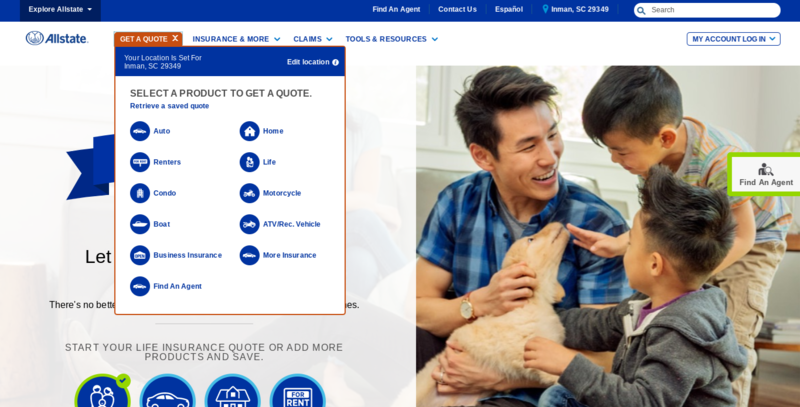
Task: Click the Find An Agent side widget icon
Action: tap(765, 169)
